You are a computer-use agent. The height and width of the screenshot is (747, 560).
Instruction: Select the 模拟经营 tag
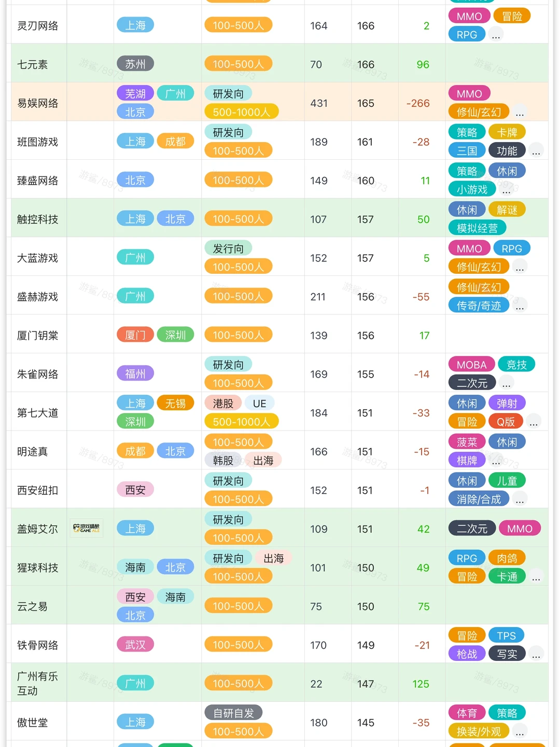477,228
